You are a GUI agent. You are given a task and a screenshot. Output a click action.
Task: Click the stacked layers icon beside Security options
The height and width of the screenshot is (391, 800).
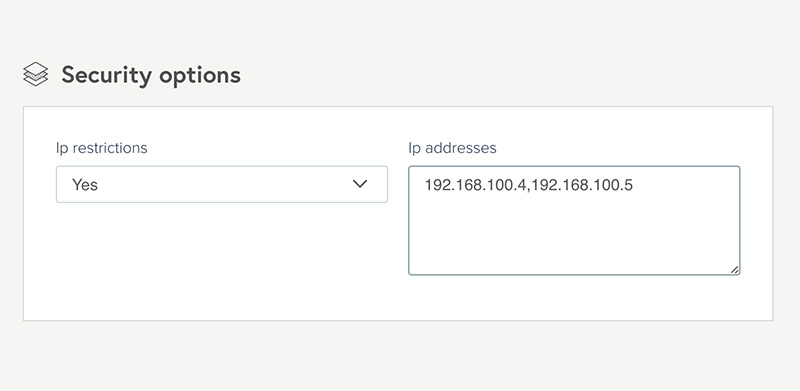point(36,74)
